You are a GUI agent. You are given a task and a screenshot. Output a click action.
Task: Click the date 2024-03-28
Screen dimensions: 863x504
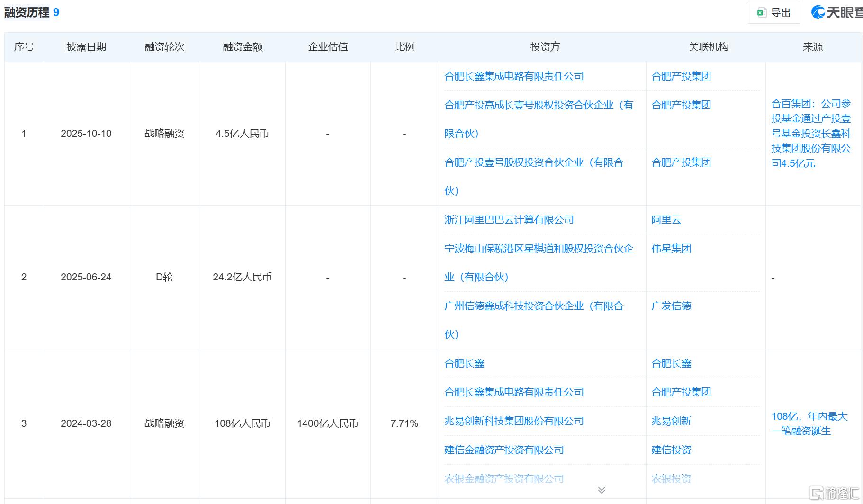pyautogui.click(x=86, y=423)
